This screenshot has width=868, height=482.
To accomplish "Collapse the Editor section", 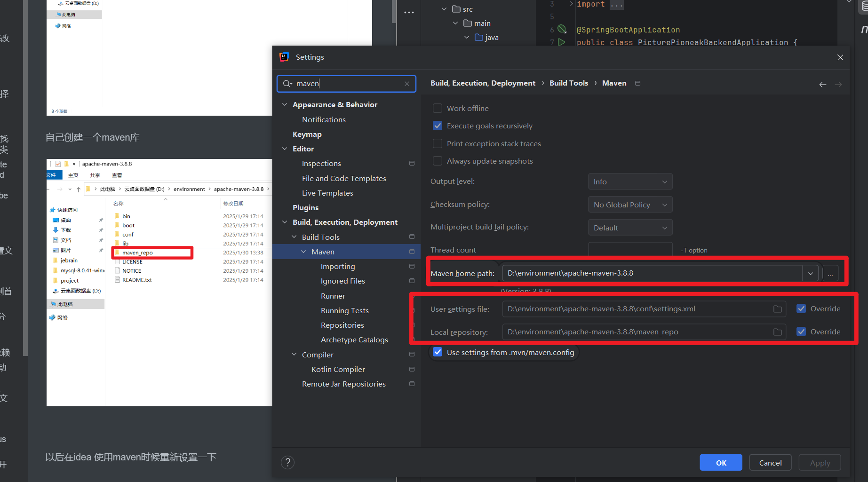I will pos(285,149).
